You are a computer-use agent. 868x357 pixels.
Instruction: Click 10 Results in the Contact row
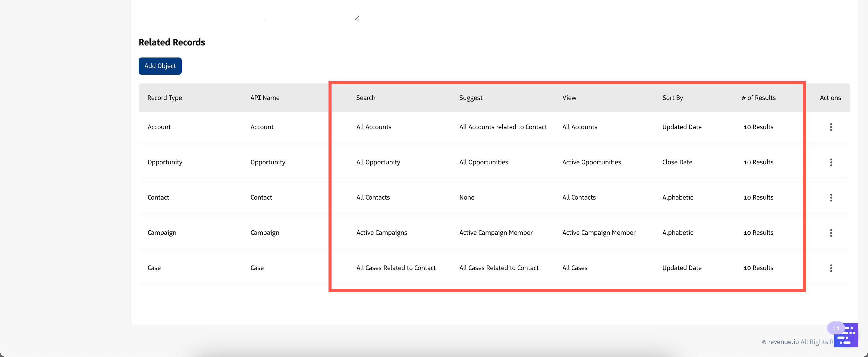pos(759,197)
